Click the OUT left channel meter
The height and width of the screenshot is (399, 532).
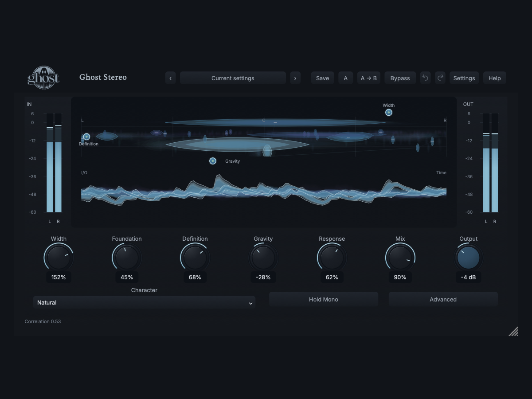pyautogui.click(x=486, y=163)
